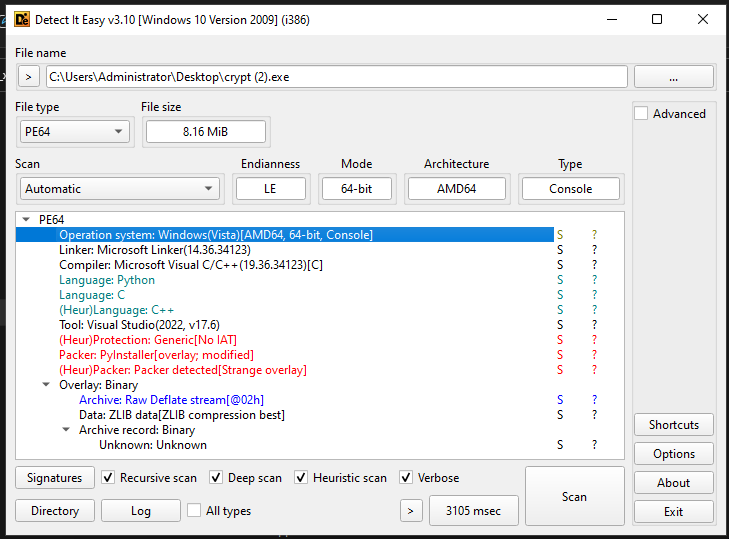729x539 pixels.
Task: Collapse the Archive record: Binary node
Action: click(x=67, y=430)
